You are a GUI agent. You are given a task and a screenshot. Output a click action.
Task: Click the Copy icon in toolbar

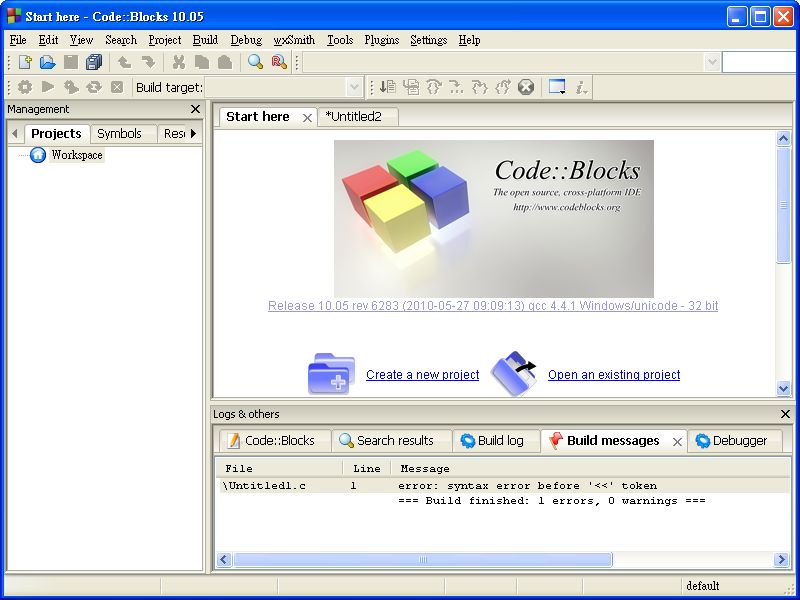point(202,62)
